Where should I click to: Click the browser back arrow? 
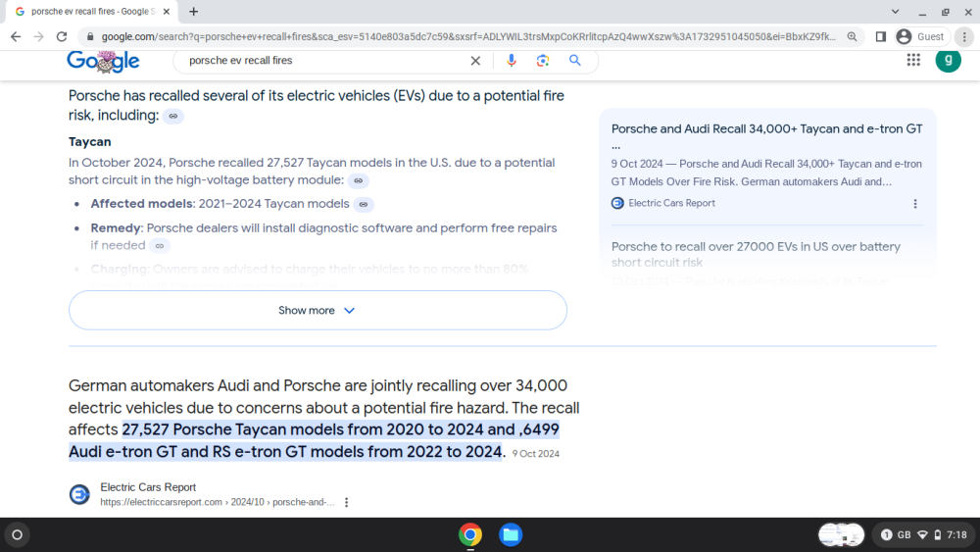(16, 37)
